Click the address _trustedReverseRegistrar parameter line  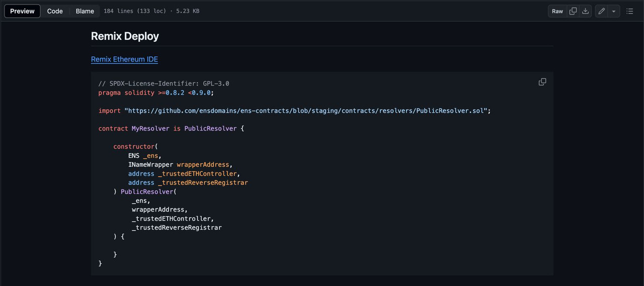[x=188, y=183]
